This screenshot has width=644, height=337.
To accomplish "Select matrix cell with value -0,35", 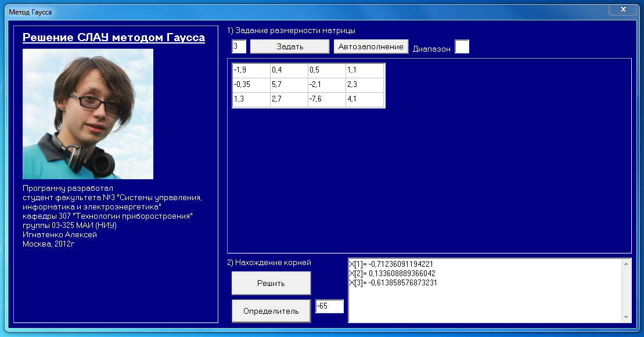I will click(251, 85).
